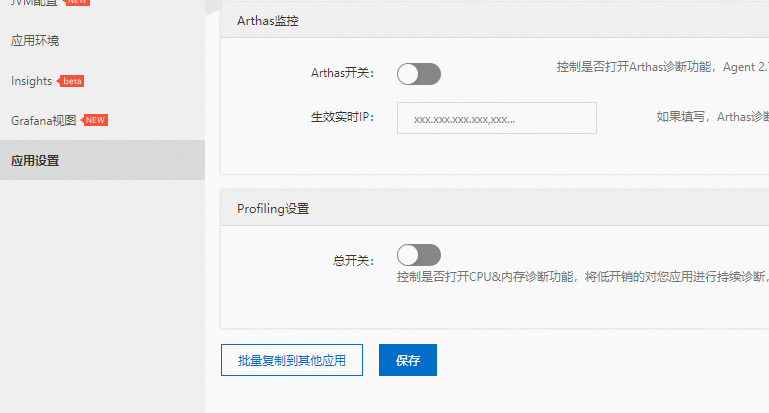This screenshot has width=769, height=413.
Task: Enable the Profiling 总开关 switch
Action: tap(418, 255)
